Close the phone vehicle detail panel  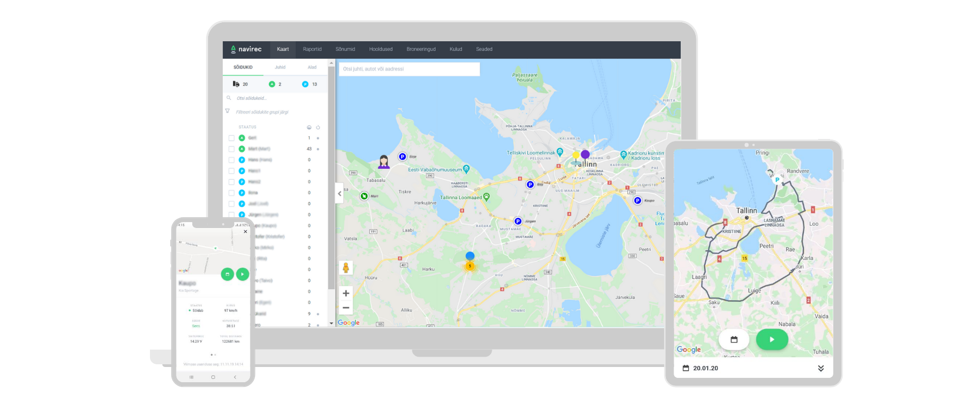(x=246, y=231)
